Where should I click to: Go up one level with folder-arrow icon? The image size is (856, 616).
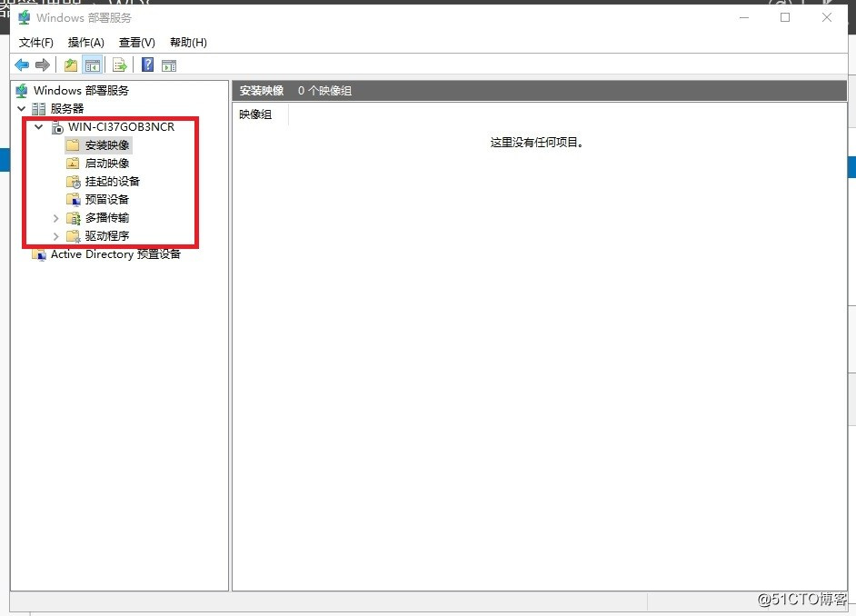click(x=70, y=65)
